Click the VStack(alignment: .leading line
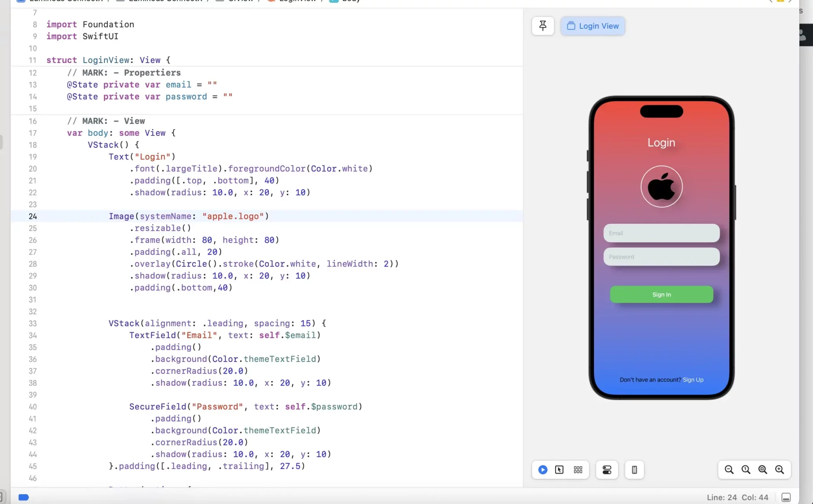 coord(217,323)
